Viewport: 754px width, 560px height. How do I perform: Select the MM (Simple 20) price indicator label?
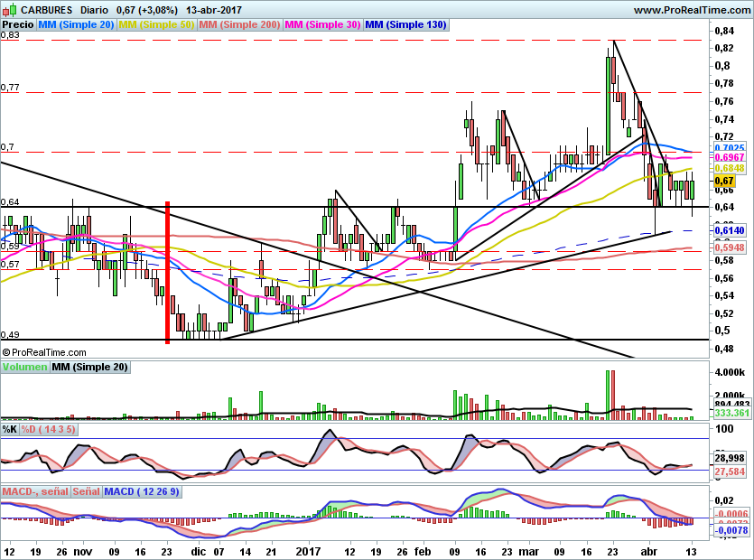pos(76,25)
